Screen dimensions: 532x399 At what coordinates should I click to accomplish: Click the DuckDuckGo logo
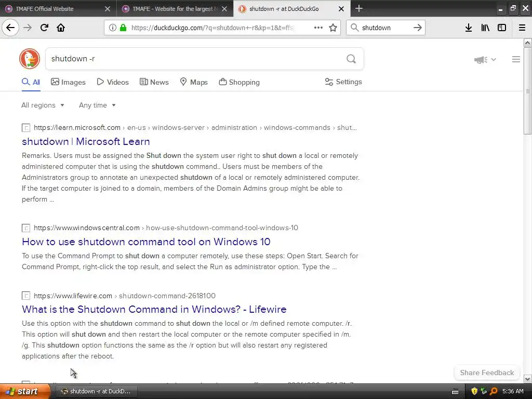pyautogui.click(x=30, y=59)
